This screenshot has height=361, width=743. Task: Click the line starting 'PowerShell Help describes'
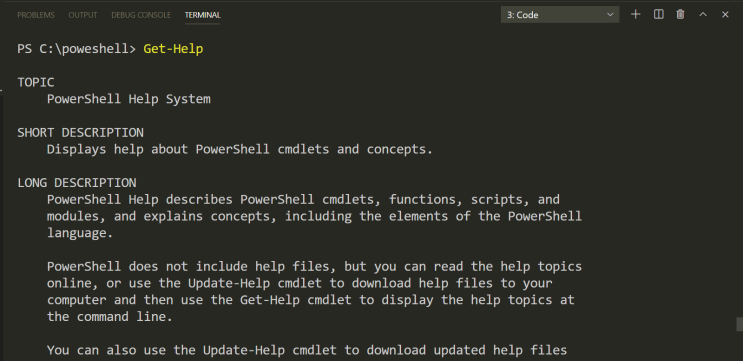(303, 199)
